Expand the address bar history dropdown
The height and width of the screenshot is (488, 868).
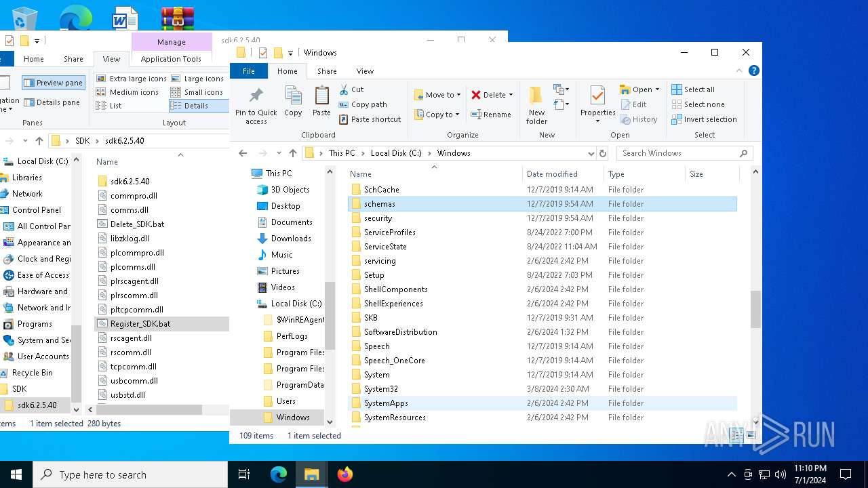coord(591,153)
